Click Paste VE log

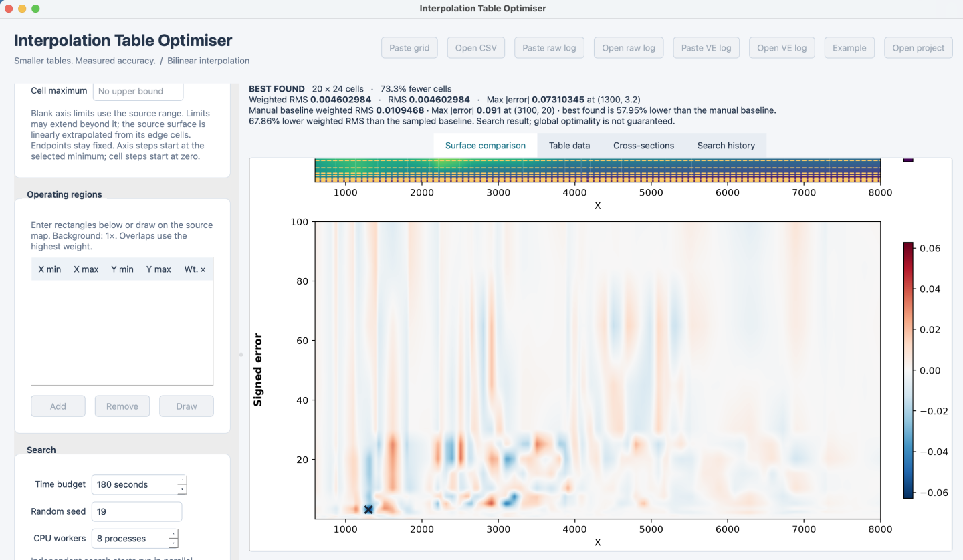(706, 48)
